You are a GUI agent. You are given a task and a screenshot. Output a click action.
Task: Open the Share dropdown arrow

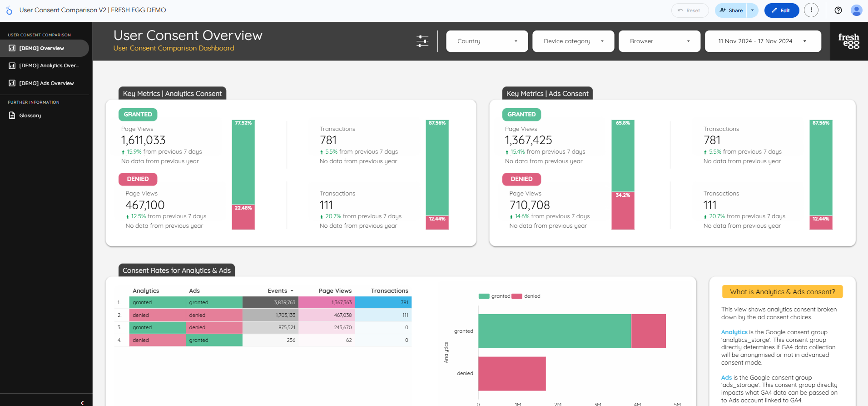pos(752,10)
